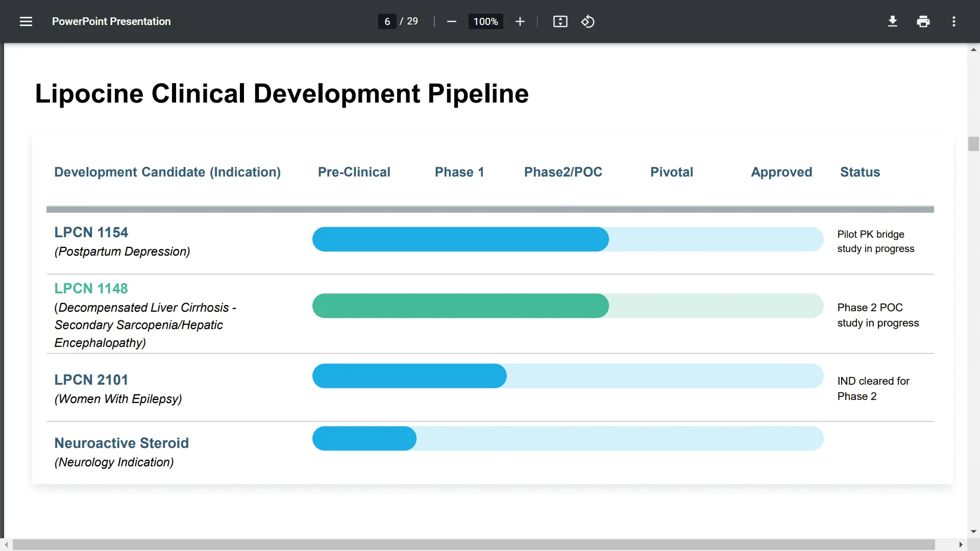This screenshot has width=980, height=551.
Task: Click the LPCN 1148 green progress bar
Action: point(460,306)
